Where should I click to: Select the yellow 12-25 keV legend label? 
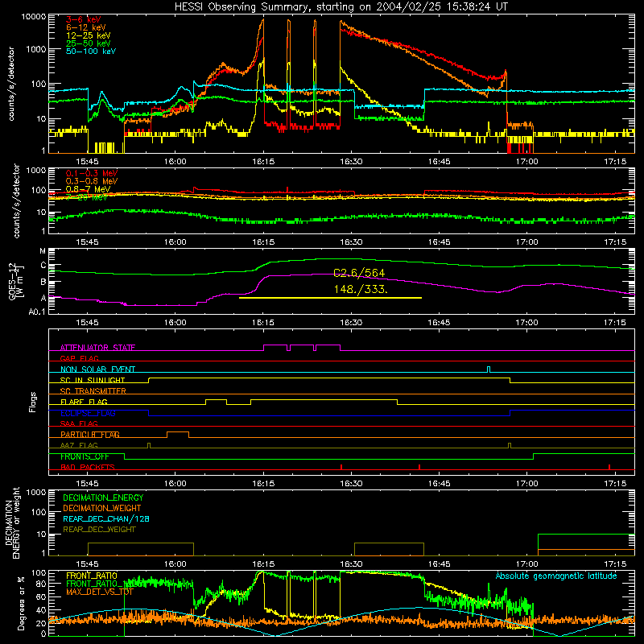pos(89,35)
